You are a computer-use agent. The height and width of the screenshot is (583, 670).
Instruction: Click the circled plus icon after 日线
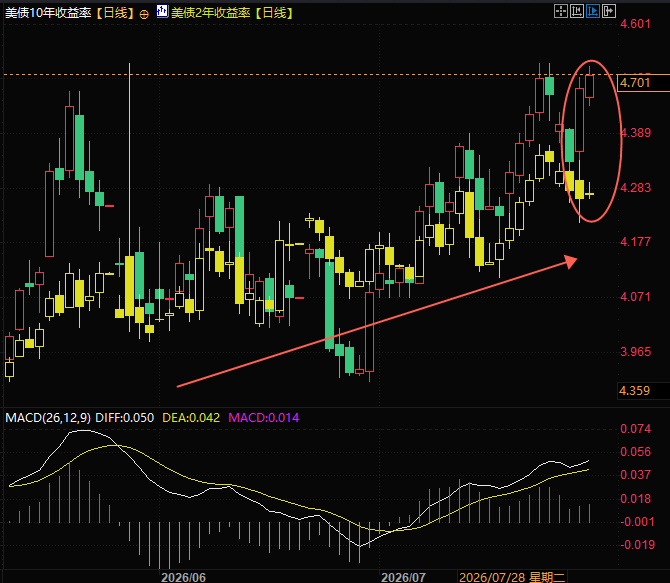pyautogui.click(x=144, y=15)
